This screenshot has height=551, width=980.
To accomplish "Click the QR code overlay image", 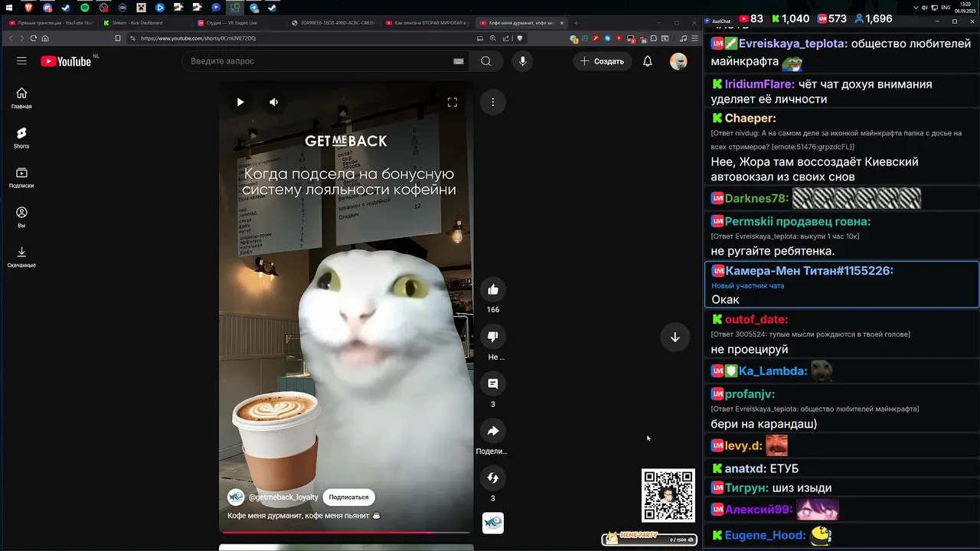I will pyautogui.click(x=668, y=495).
